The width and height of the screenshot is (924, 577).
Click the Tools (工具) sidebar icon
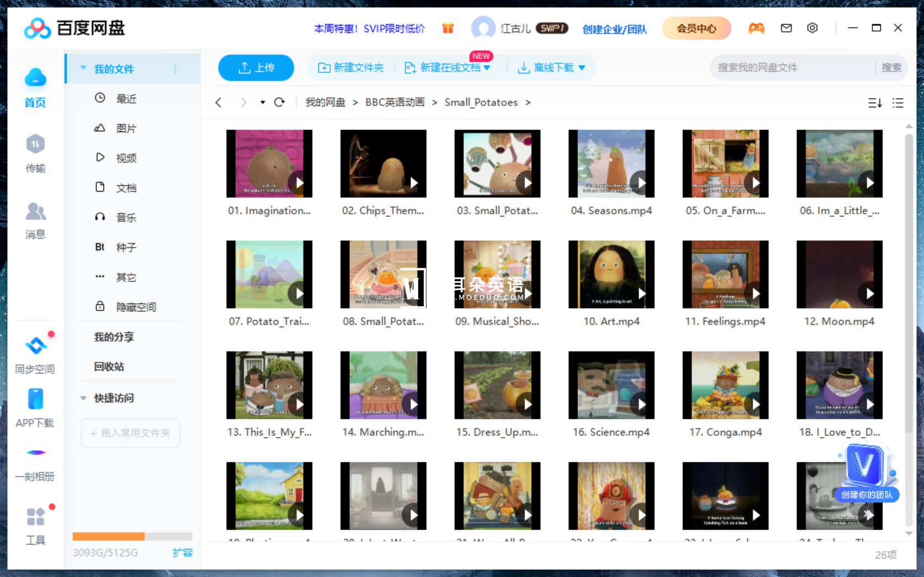point(35,525)
